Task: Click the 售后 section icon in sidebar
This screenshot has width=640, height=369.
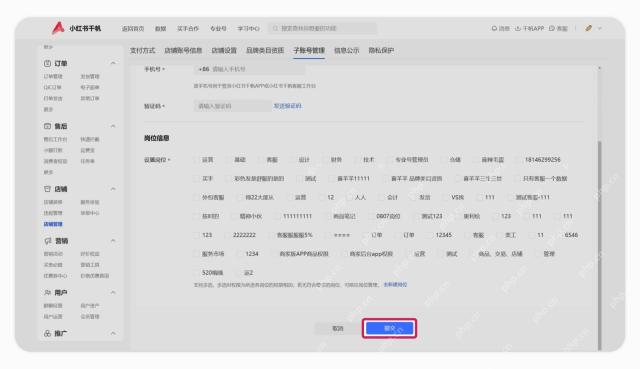Action: pyautogui.click(x=47, y=126)
